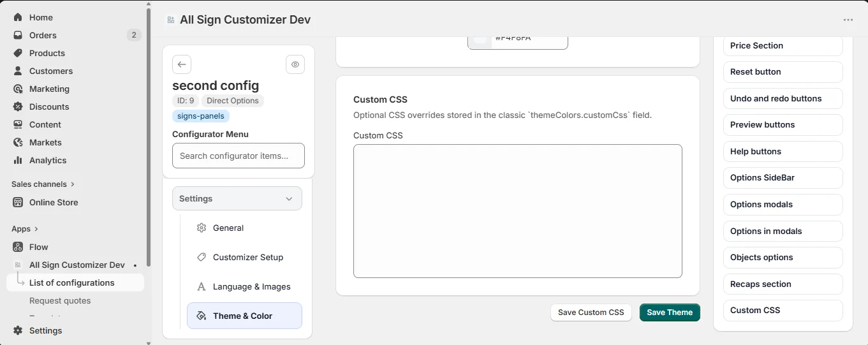
Task: Click the Save Theme button
Action: [670, 312]
